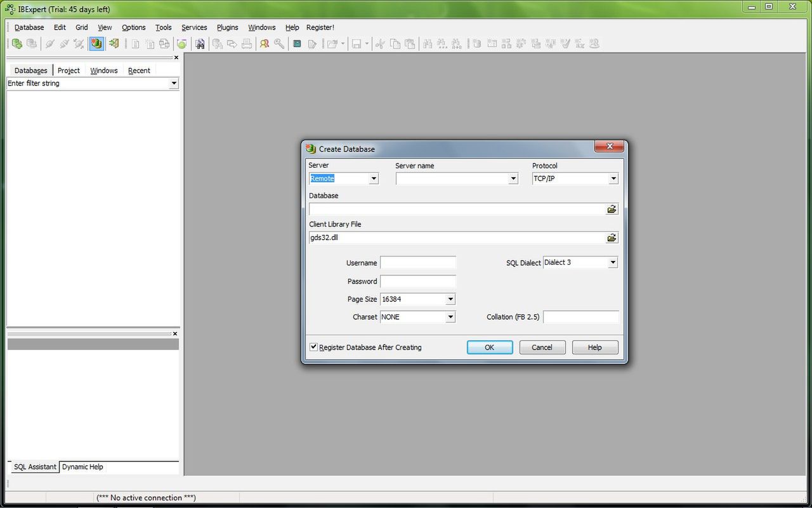The height and width of the screenshot is (508, 812).
Task: Browse for Client Library File folder icon
Action: (x=612, y=237)
